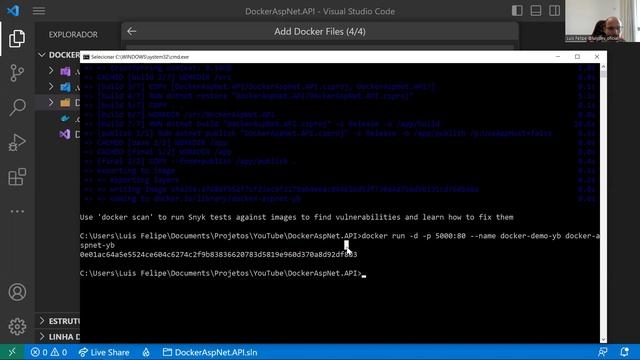Screen dimensions: 640x360
Task: Open notifications bell in status bar
Action: tap(624, 352)
